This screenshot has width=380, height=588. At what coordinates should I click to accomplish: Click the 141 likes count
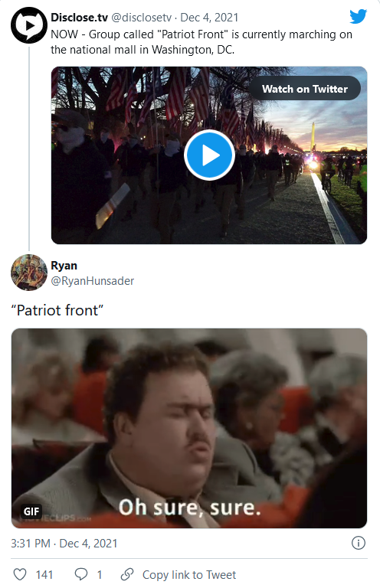(44, 574)
